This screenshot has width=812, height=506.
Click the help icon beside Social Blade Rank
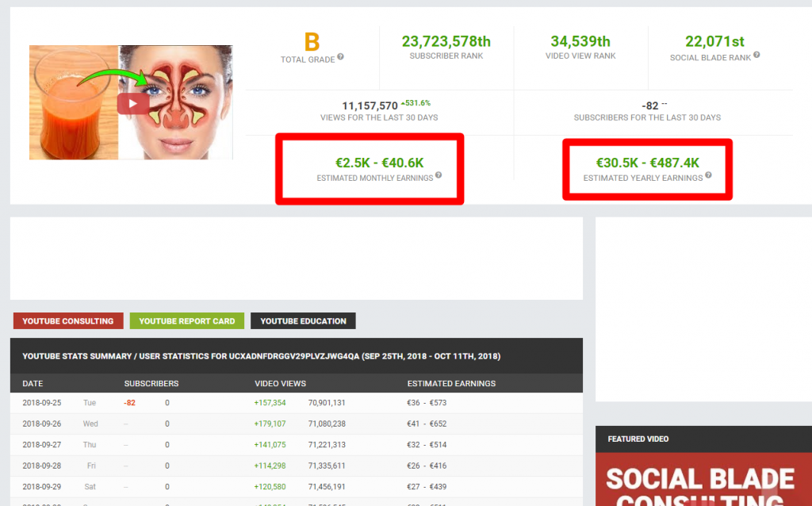tap(756, 55)
